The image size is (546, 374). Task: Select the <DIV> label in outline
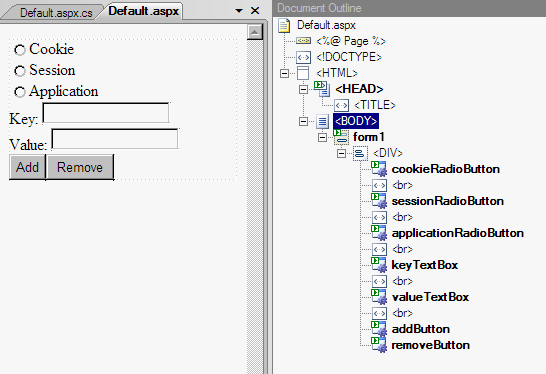[x=388, y=153]
